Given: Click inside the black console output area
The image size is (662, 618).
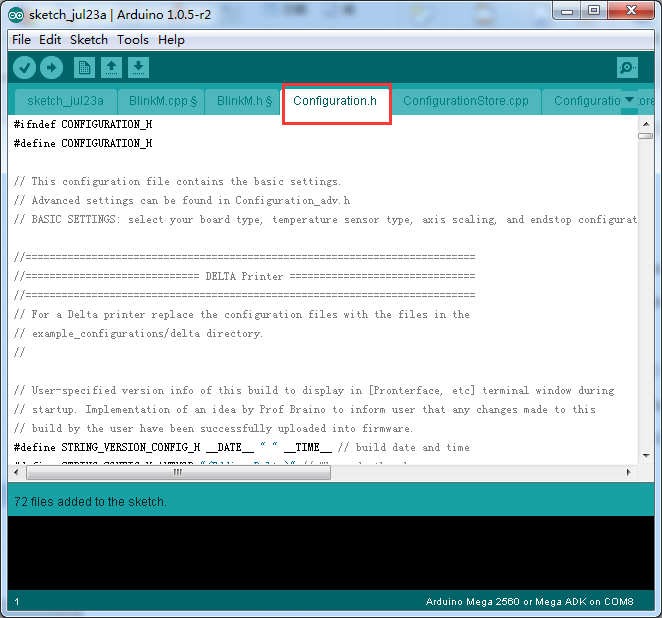Looking at the screenshot, I should point(331,553).
